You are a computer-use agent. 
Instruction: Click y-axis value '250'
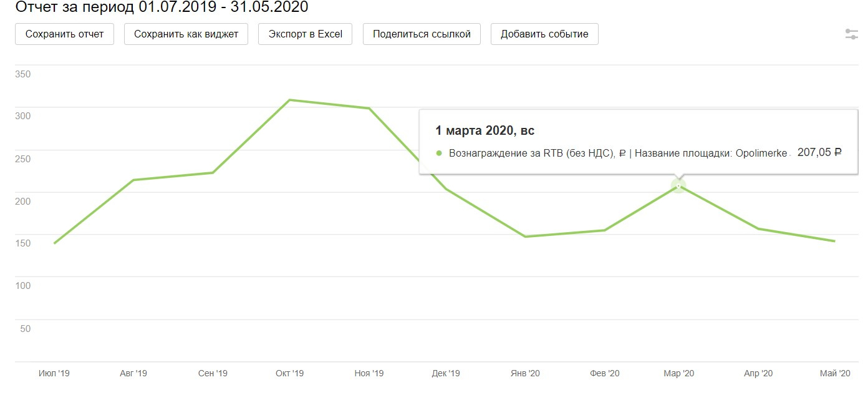(22, 158)
